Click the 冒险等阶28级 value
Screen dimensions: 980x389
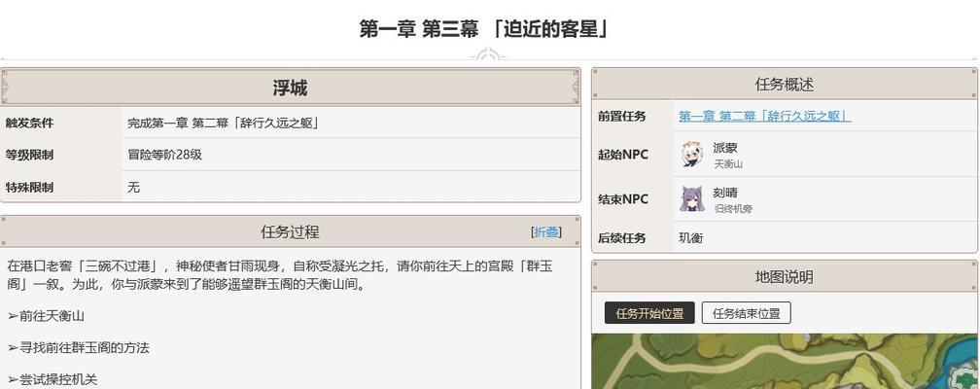click(x=165, y=155)
